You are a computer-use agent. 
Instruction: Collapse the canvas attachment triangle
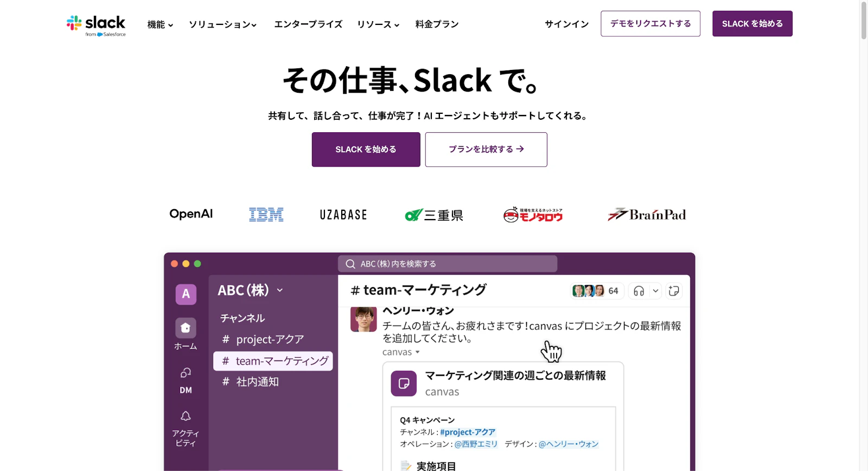point(417,352)
